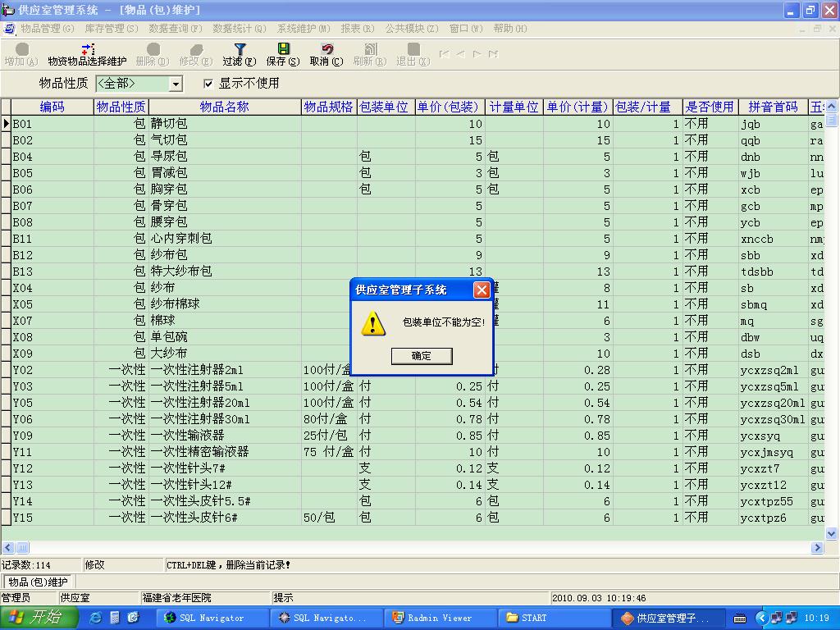Click the Y15 code cell
This screenshot has height=630, width=840.
[x=52, y=518]
